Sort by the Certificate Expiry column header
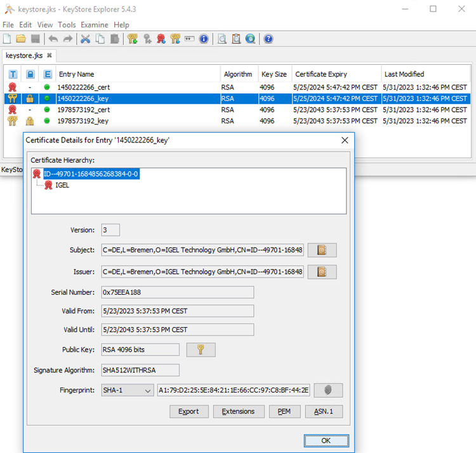This screenshot has width=476, height=453. [x=321, y=74]
